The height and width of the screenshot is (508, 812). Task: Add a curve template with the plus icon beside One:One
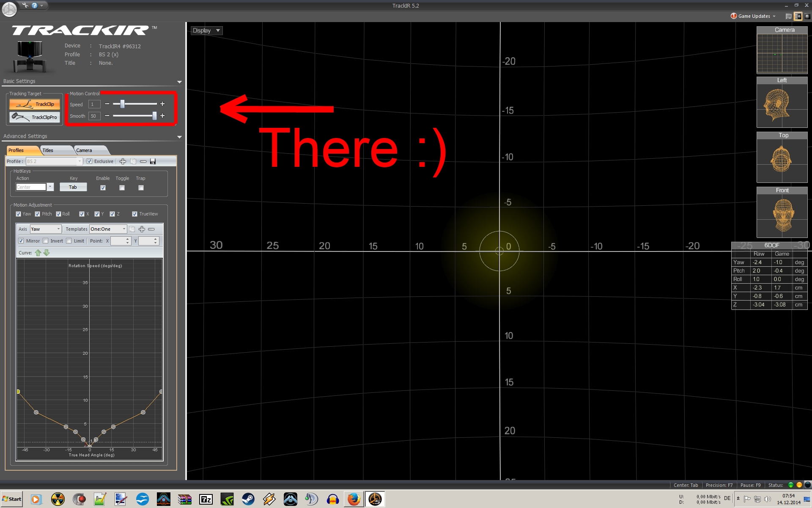tap(142, 229)
